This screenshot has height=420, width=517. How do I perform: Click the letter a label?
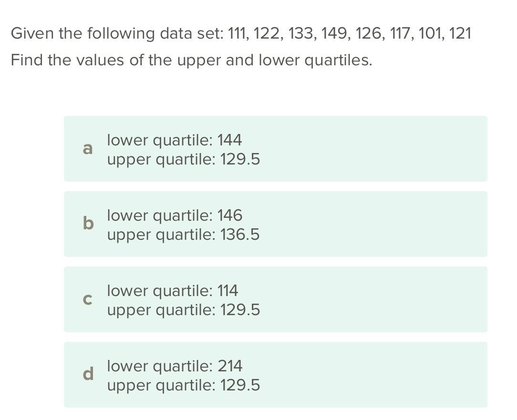88,149
